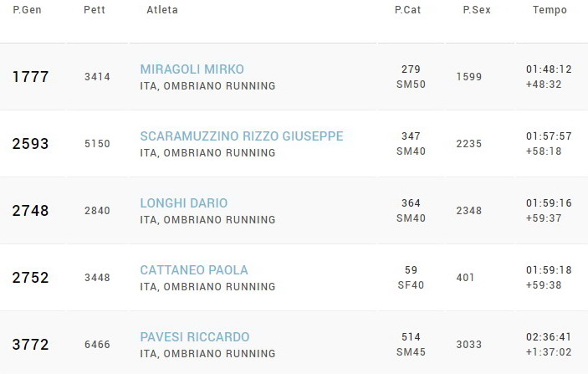Select SF40 category cell
The height and width of the screenshot is (374, 588).
tap(411, 285)
